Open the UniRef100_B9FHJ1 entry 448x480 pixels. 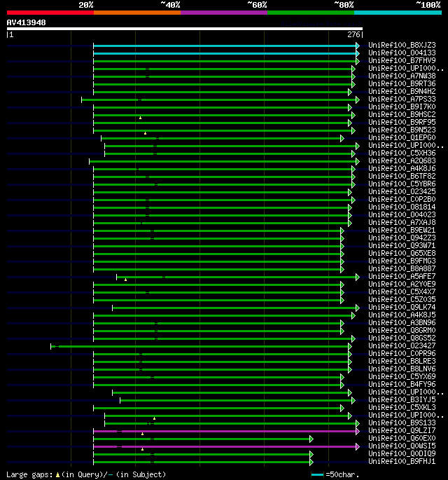coord(402,461)
